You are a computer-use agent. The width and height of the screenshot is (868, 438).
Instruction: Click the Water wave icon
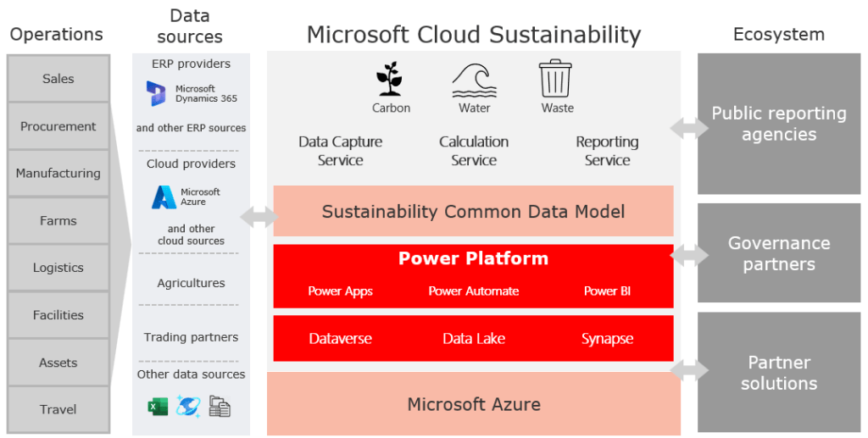click(x=474, y=80)
